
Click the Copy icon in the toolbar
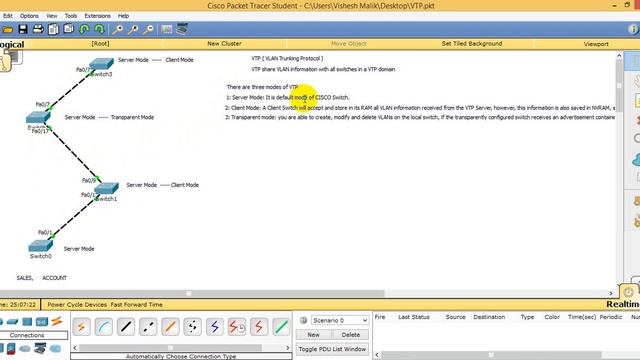tap(53, 29)
